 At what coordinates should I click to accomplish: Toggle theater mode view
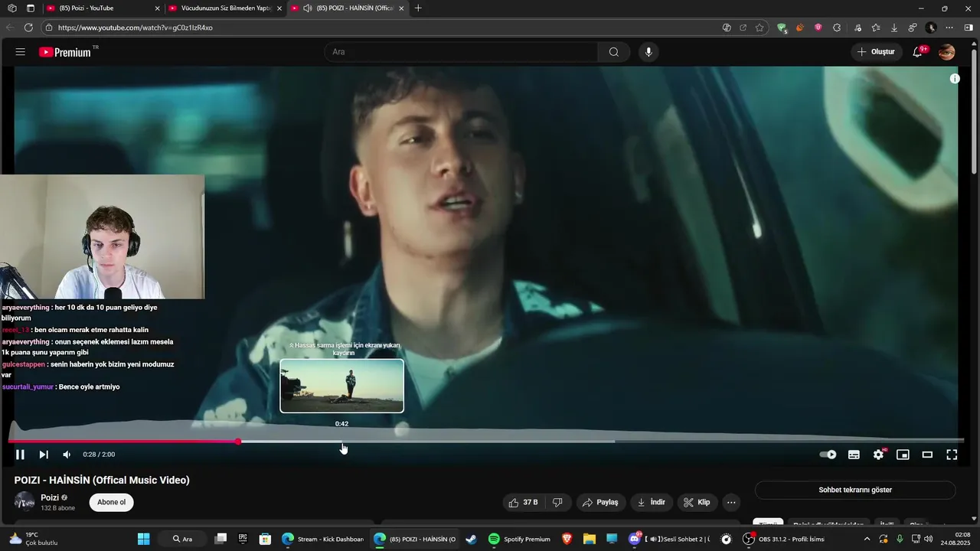(927, 455)
